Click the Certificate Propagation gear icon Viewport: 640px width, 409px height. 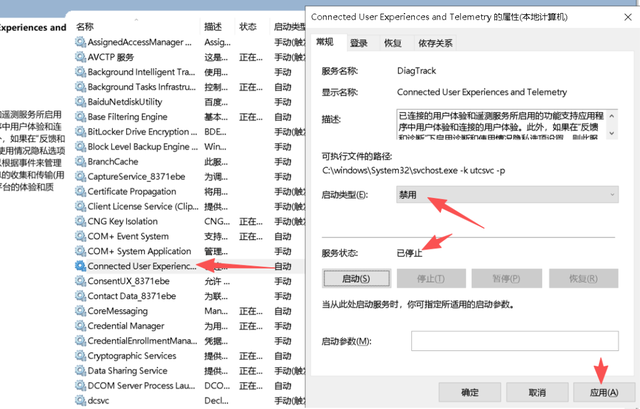pos(80,191)
